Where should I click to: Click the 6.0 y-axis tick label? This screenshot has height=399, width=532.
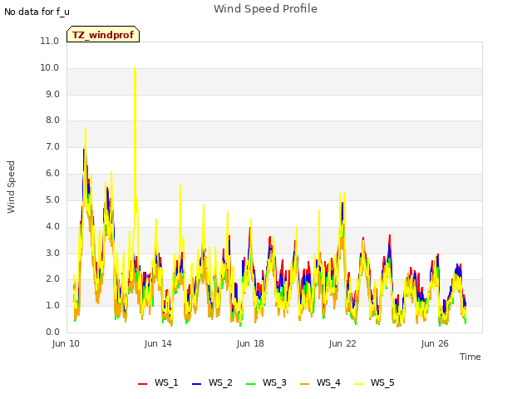point(52,173)
